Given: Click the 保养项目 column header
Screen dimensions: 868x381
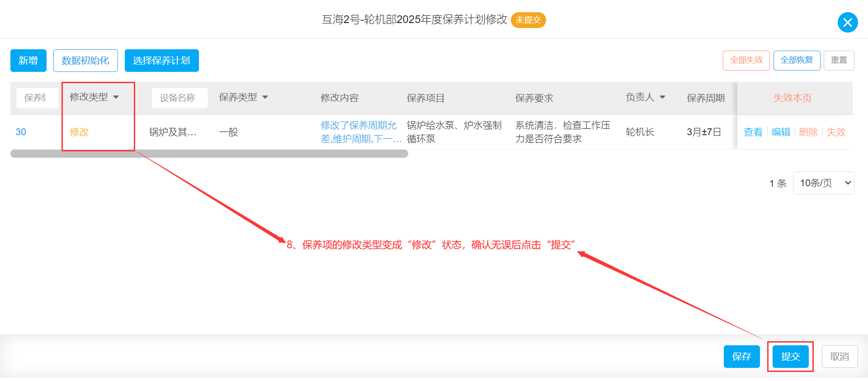Looking at the screenshot, I should point(425,98).
